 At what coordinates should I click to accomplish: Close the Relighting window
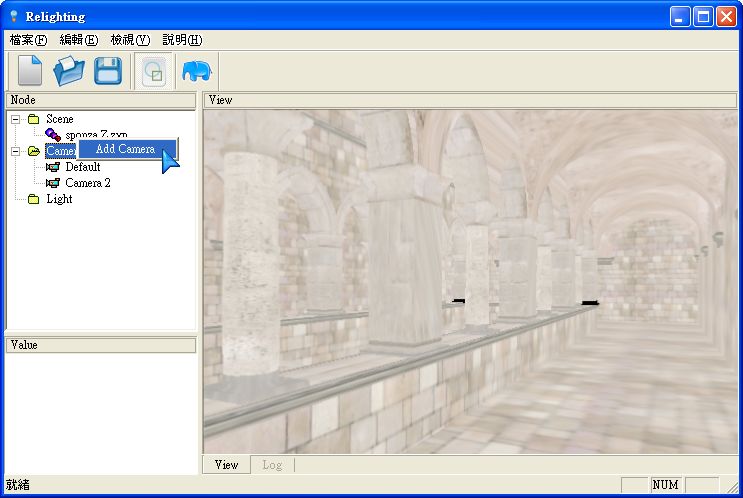tap(726, 17)
